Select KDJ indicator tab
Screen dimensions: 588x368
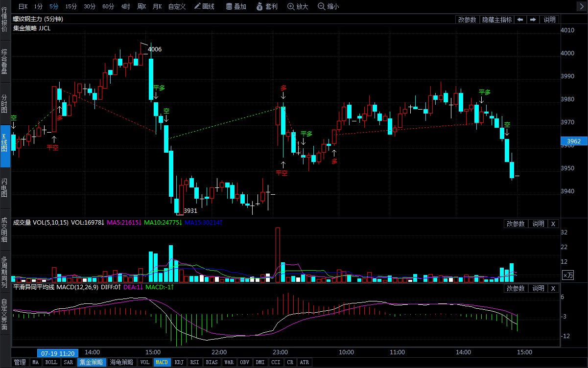click(x=179, y=363)
